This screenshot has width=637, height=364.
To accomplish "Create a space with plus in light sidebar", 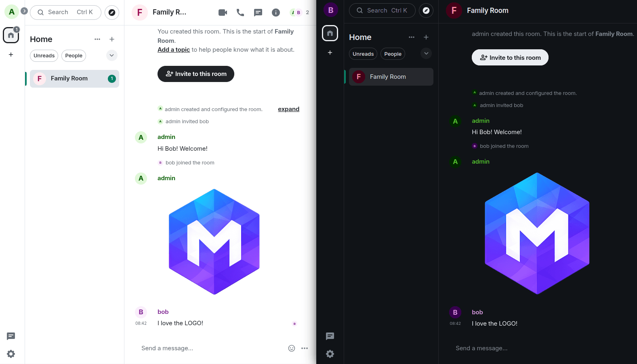I will click(11, 55).
